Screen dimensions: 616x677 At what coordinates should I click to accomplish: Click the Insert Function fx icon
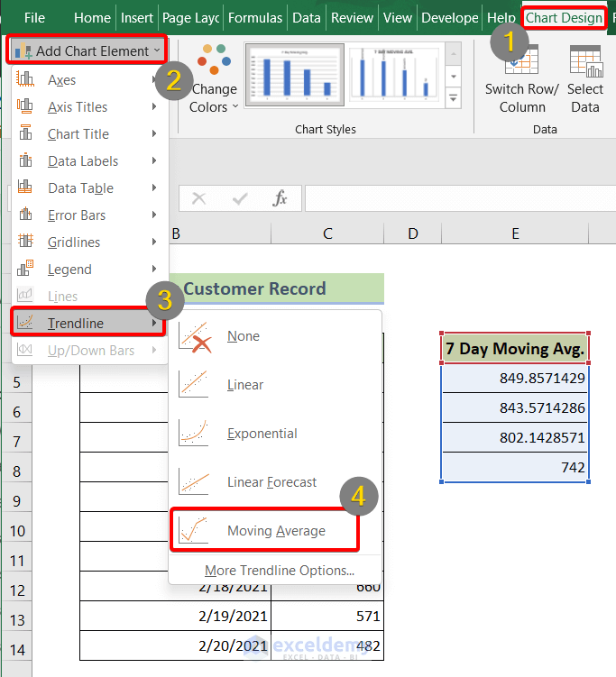click(280, 198)
